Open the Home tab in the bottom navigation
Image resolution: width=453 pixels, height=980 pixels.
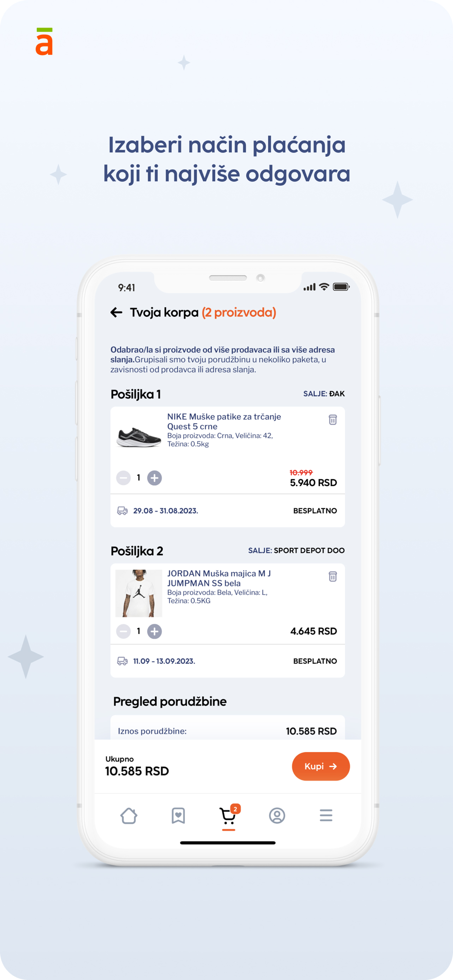click(x=129, y=815)
